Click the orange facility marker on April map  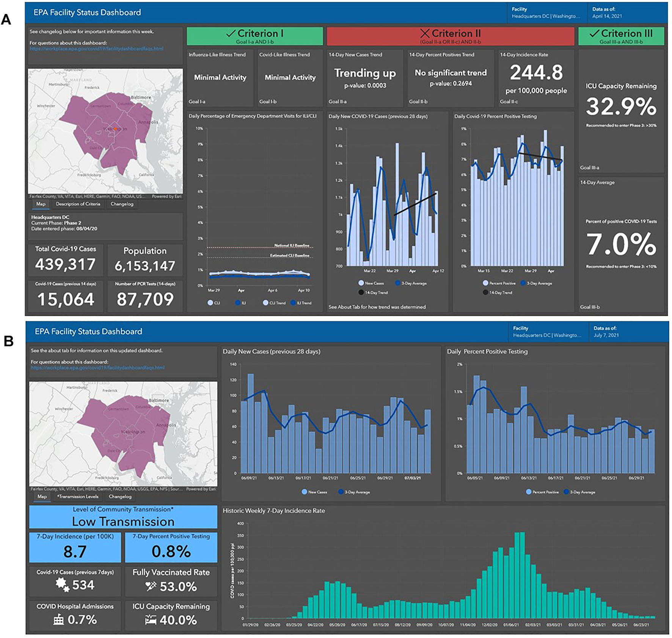tap(115, 129)
